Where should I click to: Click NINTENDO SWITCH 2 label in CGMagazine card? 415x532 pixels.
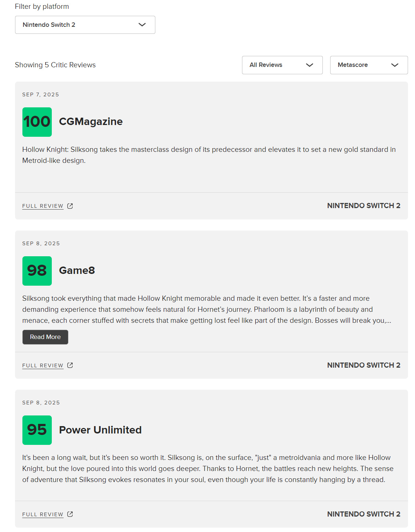pos(364,206)
